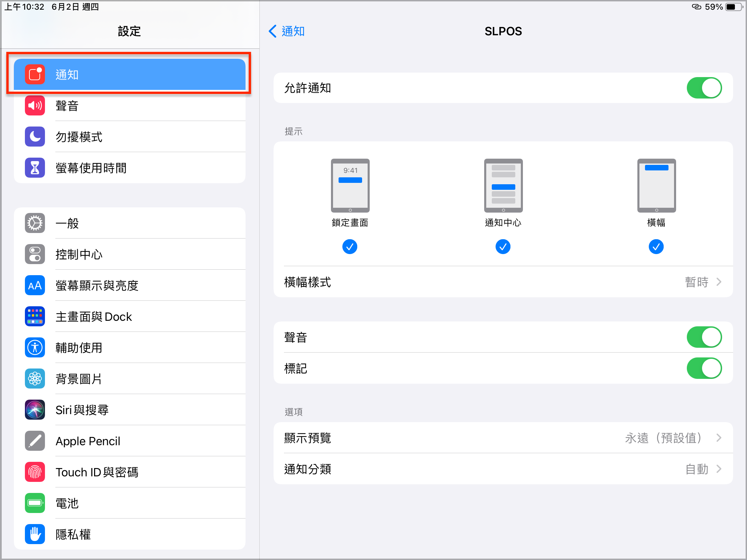
Task: Open 背景圖片 wallpaper settings
Action: click(x=130, y=379)
